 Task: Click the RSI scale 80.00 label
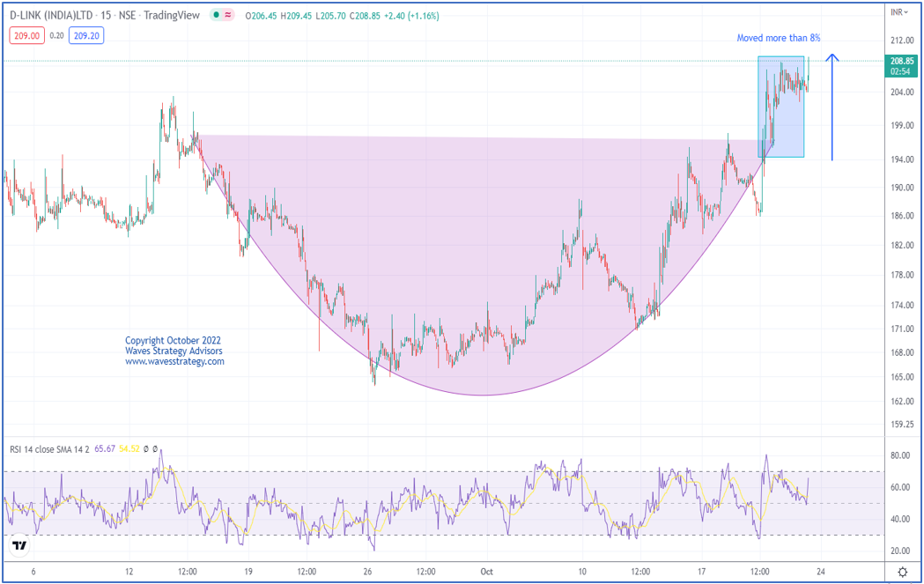(900, 455)
